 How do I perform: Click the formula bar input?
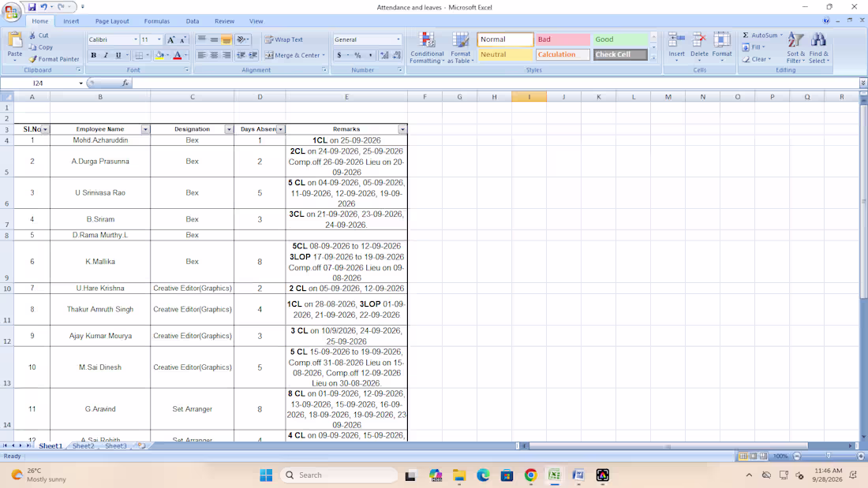[496, 84]
